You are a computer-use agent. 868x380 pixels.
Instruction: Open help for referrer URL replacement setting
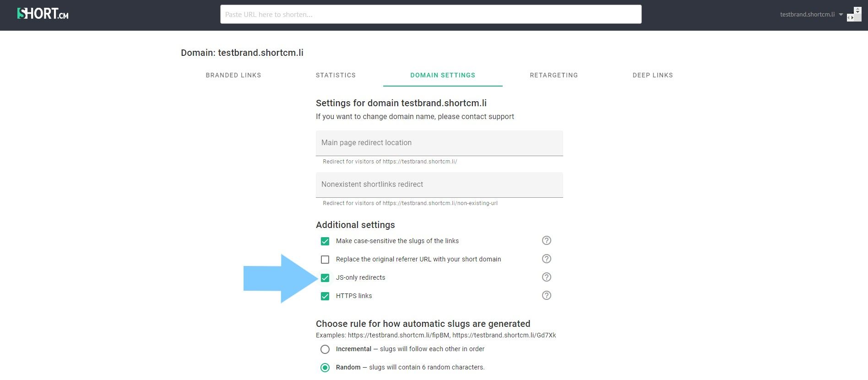(x=546, y=259)
